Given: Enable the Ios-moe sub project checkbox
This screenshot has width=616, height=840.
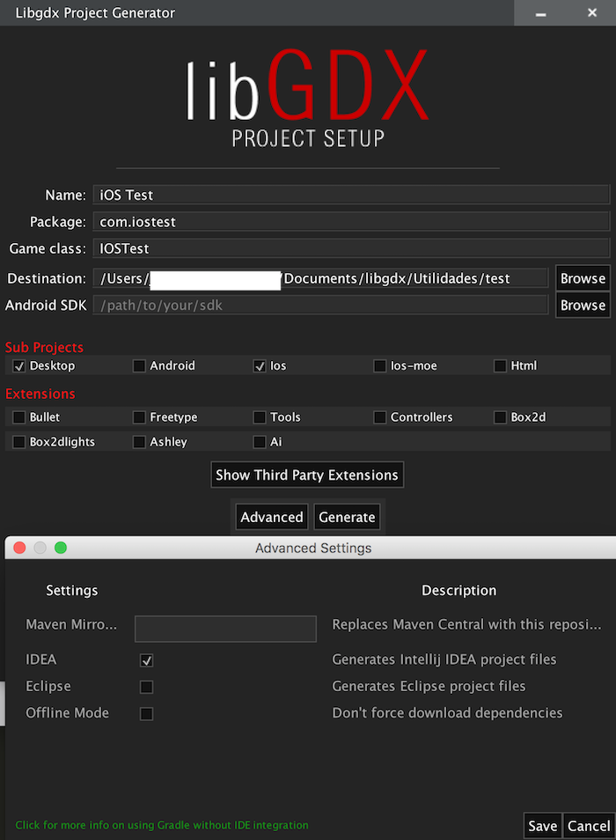Looking at the screenshot, I should [380, 366].
